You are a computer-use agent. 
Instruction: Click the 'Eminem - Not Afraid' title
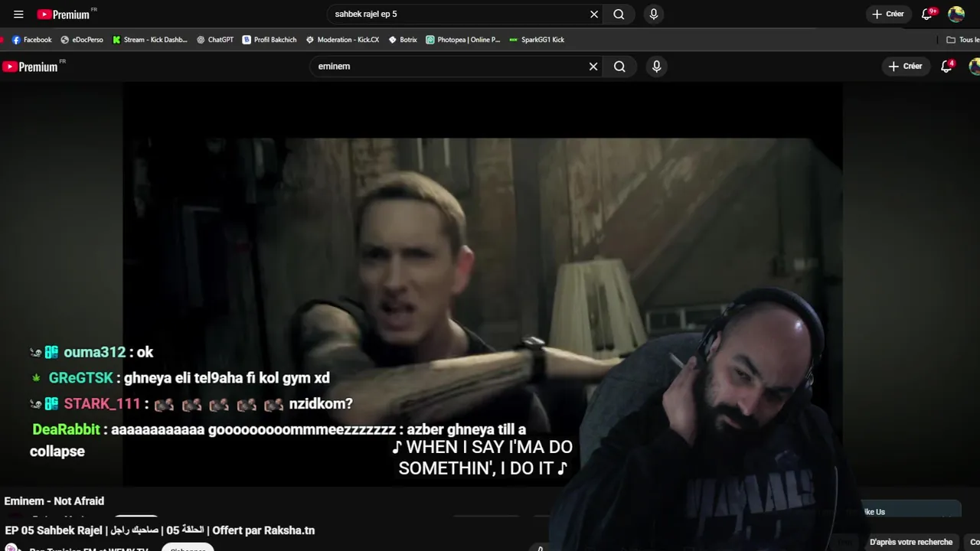[54, 500]
